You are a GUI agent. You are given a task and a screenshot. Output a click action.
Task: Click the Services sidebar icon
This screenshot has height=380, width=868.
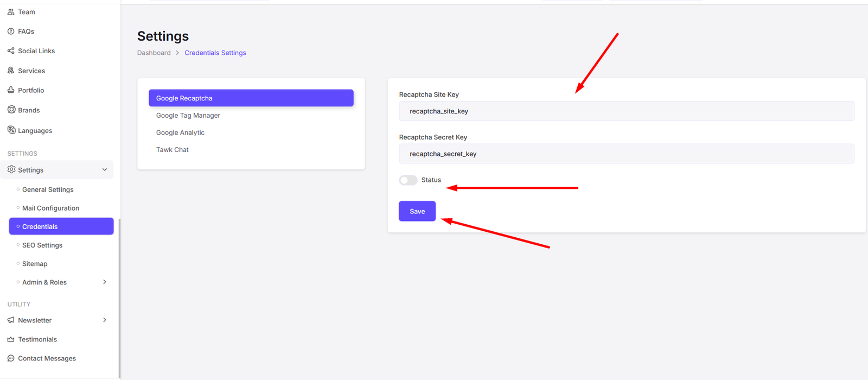(x=11, y=71)
